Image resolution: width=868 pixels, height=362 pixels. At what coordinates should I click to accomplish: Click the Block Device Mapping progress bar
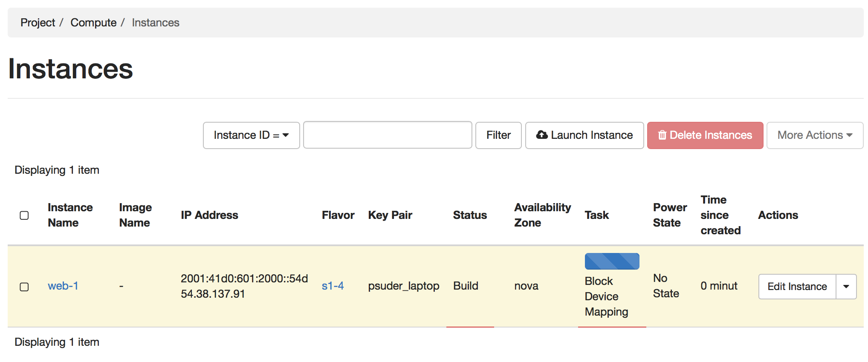pos(612,261)
